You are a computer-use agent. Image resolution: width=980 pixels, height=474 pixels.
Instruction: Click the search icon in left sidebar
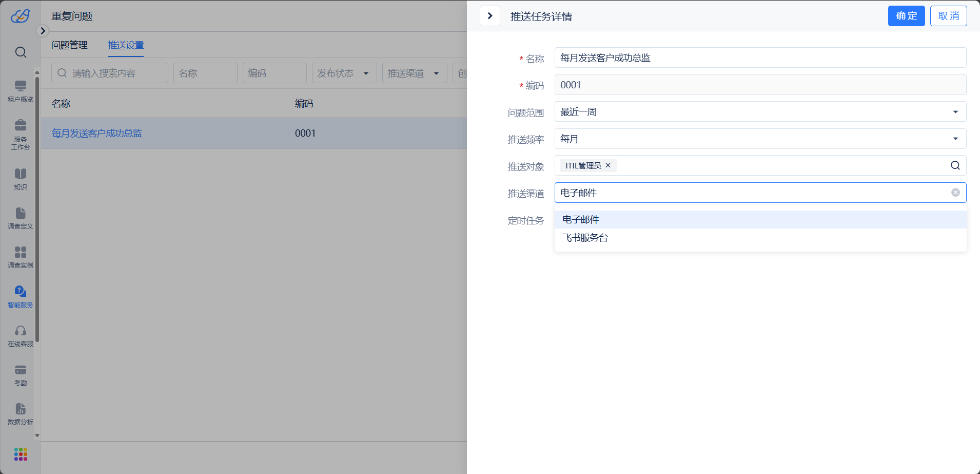tap(21, 52)
